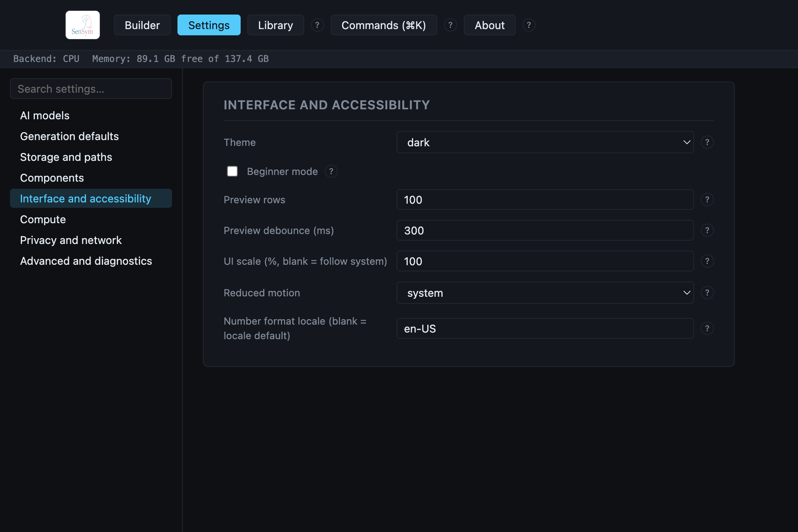Show help for Beginner mode
The width and height of the screenshot is (798, 532).
(x=331, y=171)
